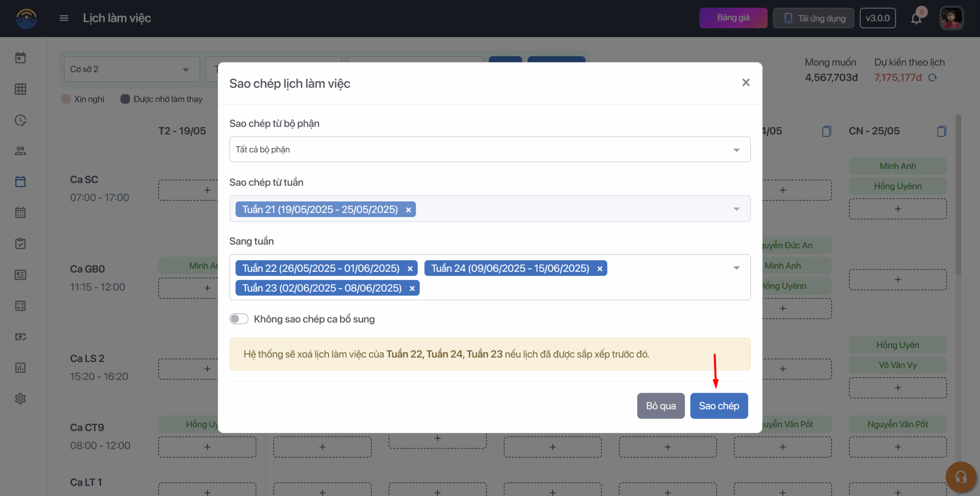Refresh the Dự kiến theo lịch amount
980x496 pixels.
(933, 78)
